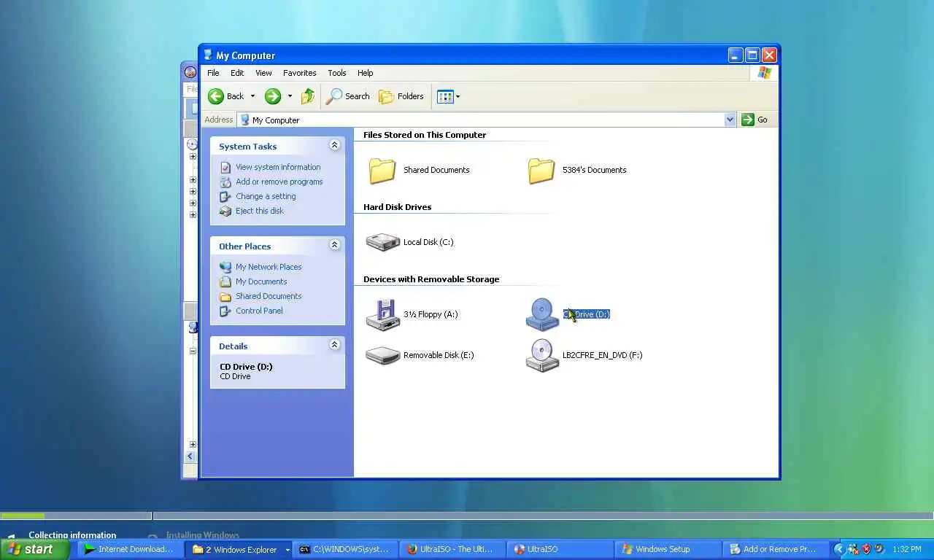Click the Files Stored on This Computer header
Screen dimensions: 934x560
[425, 135]
